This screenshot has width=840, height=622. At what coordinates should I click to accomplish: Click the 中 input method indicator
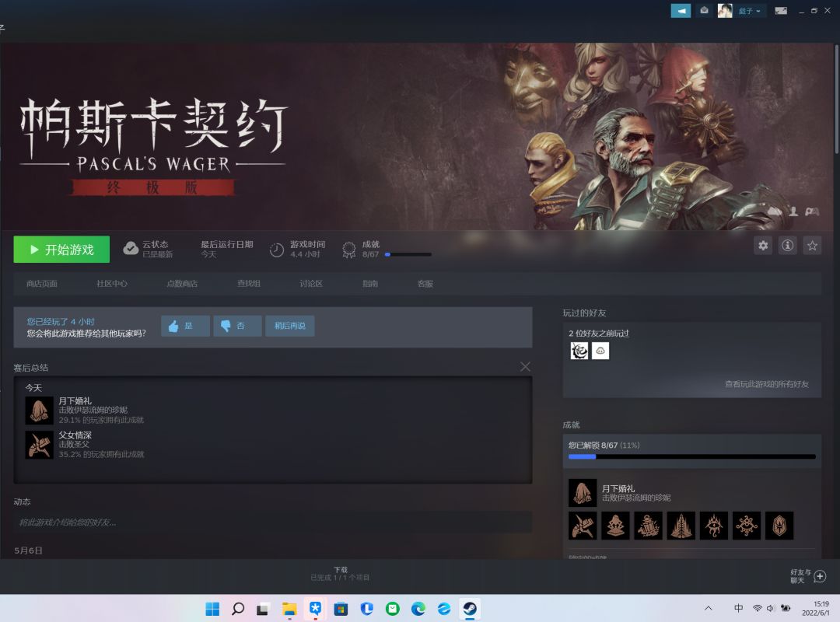click(738, 608)
